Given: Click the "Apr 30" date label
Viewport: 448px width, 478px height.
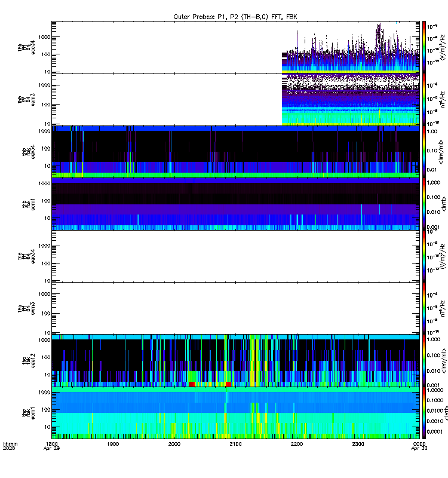Looking at the screenshot, I should pos(419,449).
